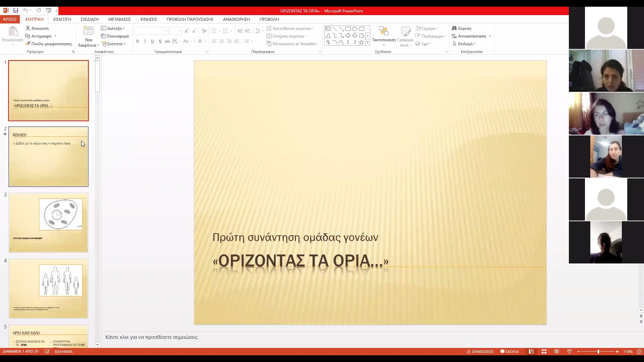Switch to the ΜΕΤΑΒΑΣΕΙΣ tab
The width and height of the screenshot is (644, 362).
click(x=119, y=19)
